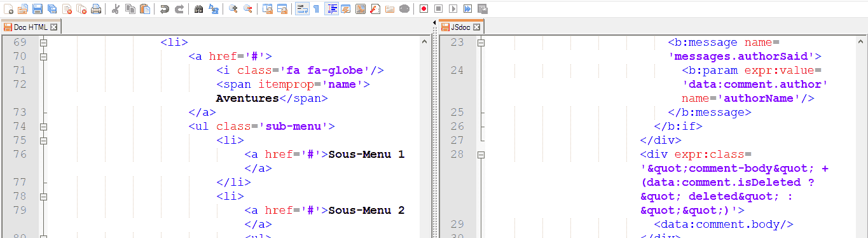Print the current document
This screenshot has width=868, height=238.
(96, 9)
